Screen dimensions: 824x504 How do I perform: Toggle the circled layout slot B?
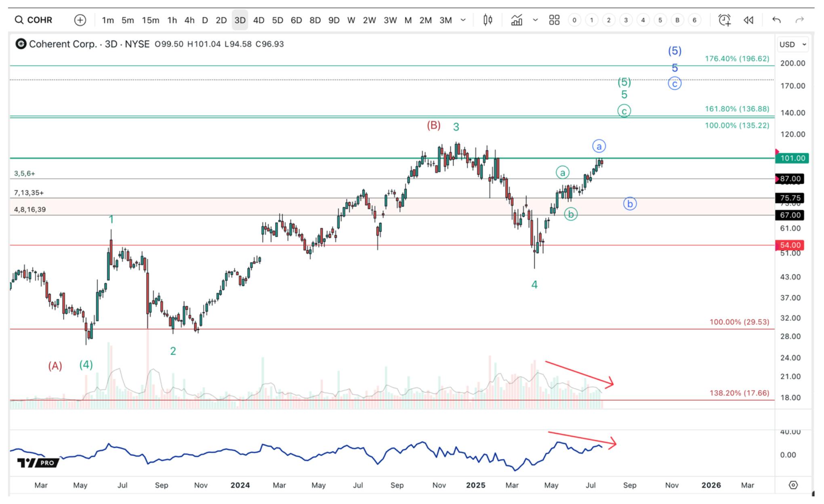(x=677, y=20)
